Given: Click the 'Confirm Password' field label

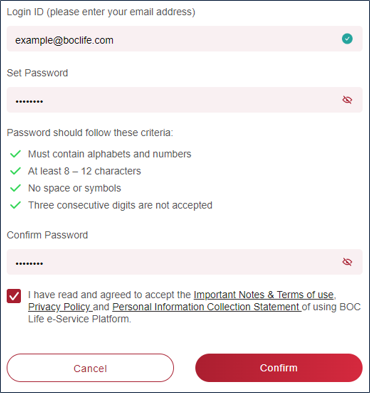Looking at the screenshot, I should coord(47,235).
